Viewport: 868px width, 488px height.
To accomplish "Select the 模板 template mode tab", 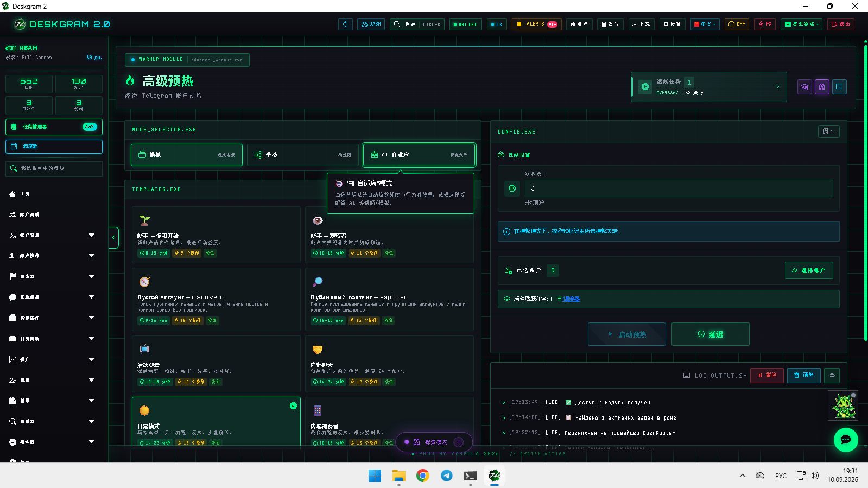I will pyautogui.click(x=187, y=155).
